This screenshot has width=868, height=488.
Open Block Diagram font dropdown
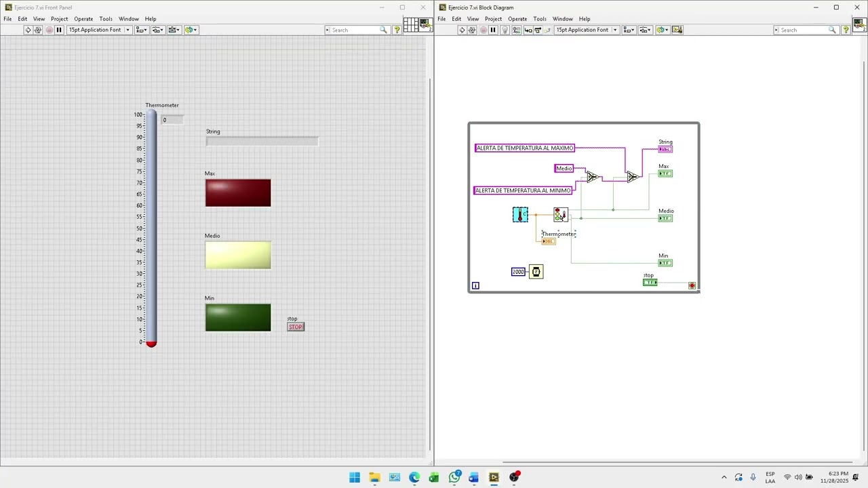click(587, 30)
